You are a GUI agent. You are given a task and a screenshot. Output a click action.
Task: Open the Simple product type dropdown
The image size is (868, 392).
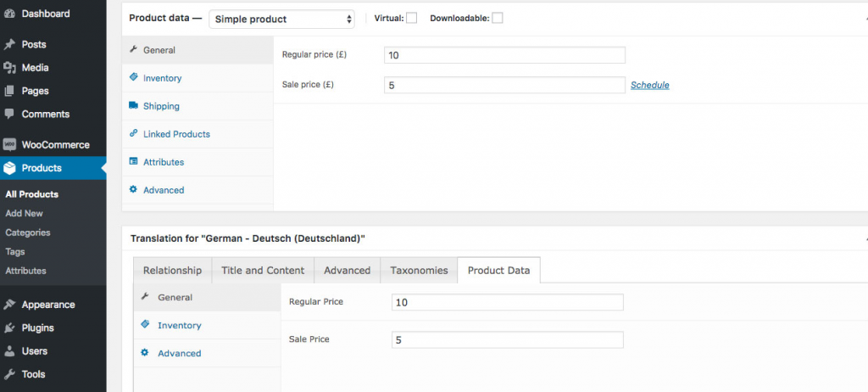(282, 19)
